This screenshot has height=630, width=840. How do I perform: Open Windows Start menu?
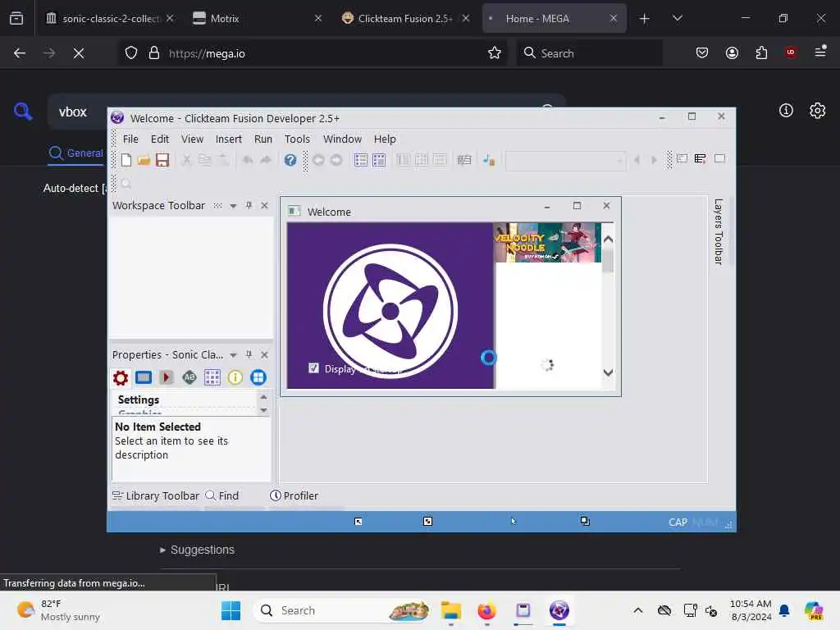click(231, 610)
